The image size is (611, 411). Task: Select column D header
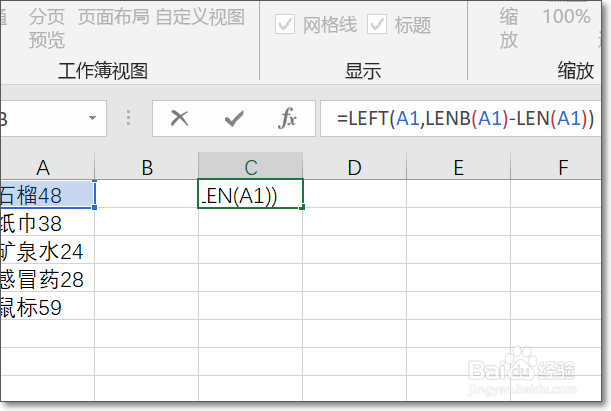pos(354,167)
